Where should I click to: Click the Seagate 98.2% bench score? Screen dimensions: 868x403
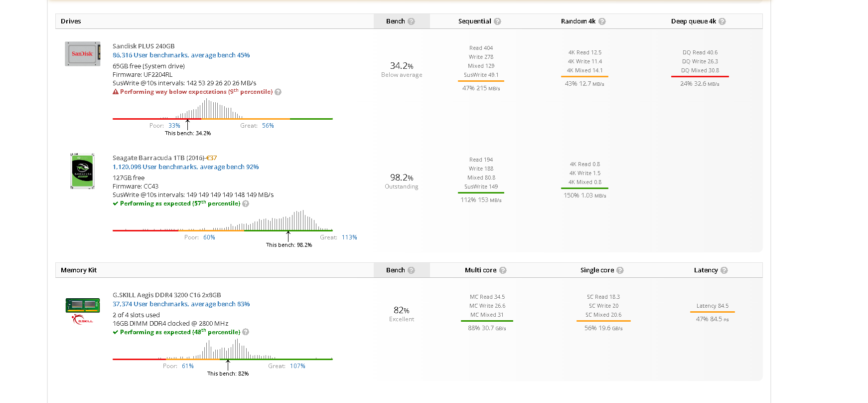[402, 178]
